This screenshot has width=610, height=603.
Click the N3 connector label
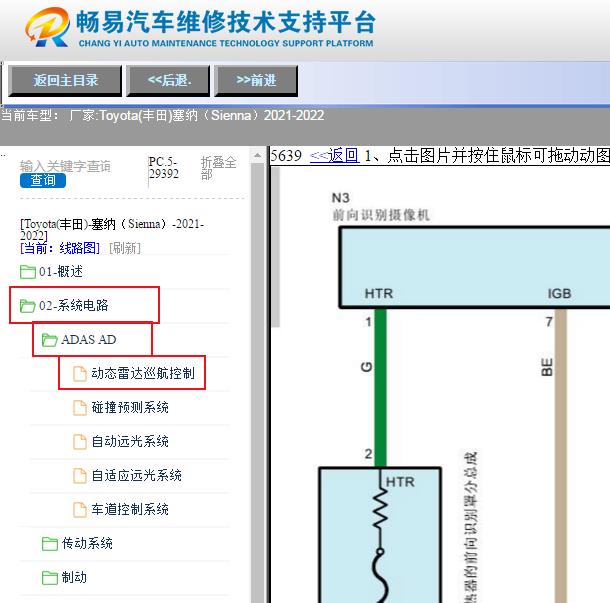point(341,198)
